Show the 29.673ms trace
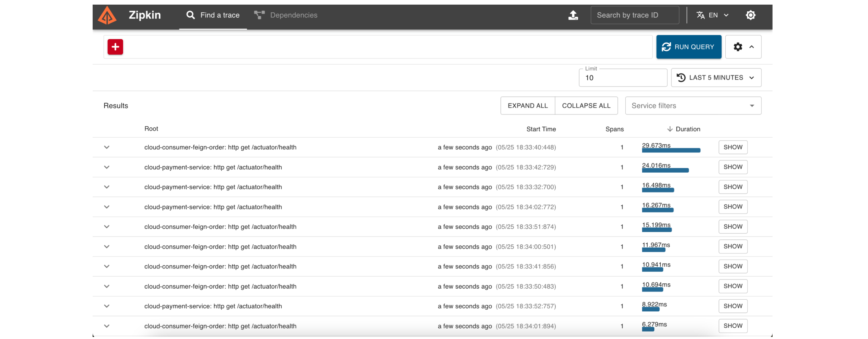This screenshot has height=339, width=868. click(x=733, y=147)
